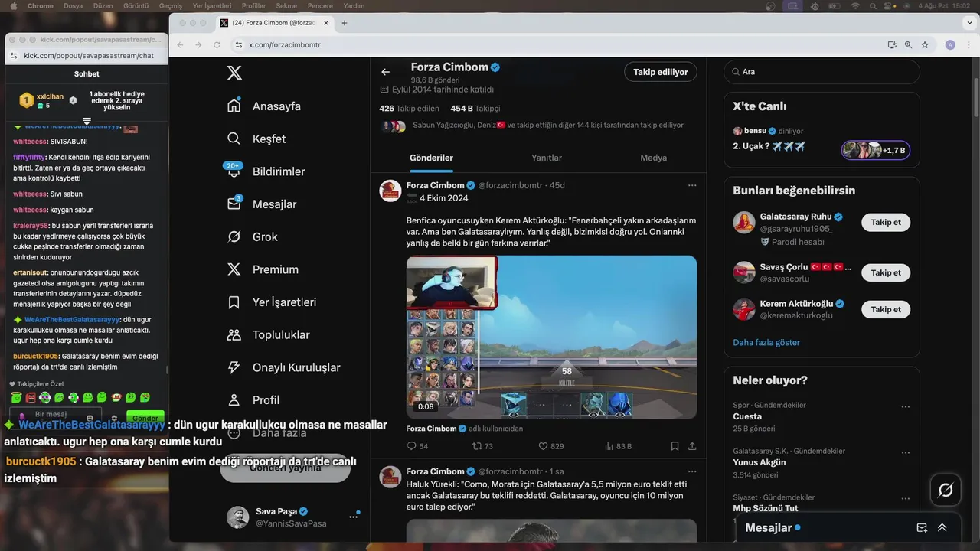Open Forza Cimbom verified badge in header
Screen dimensions: 980x551
point(495,67)
